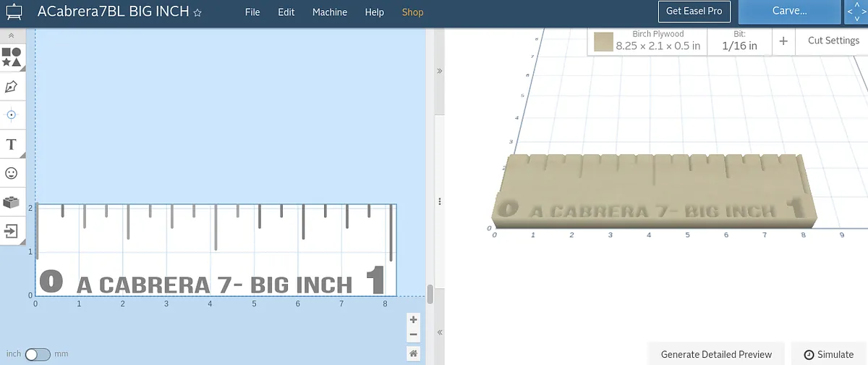Zoom in the canvas with plus button
868x365 pixels.
[x=413, y=319]
